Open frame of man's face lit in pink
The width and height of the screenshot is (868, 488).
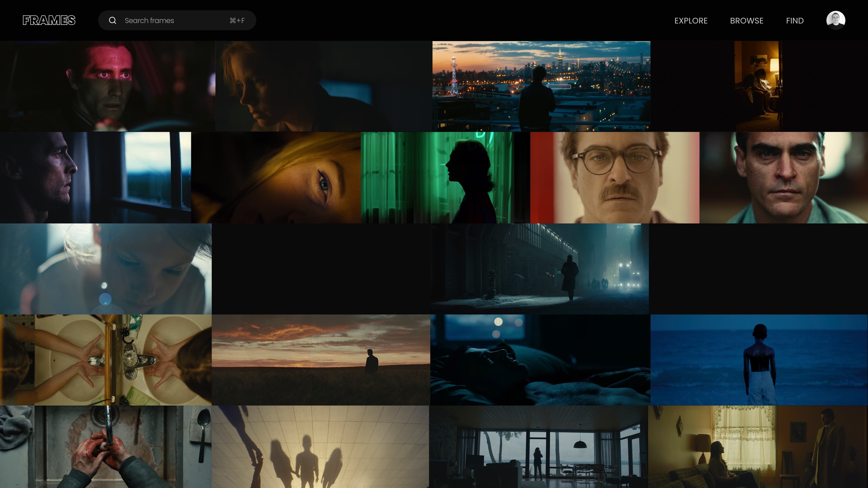(108, 86)
